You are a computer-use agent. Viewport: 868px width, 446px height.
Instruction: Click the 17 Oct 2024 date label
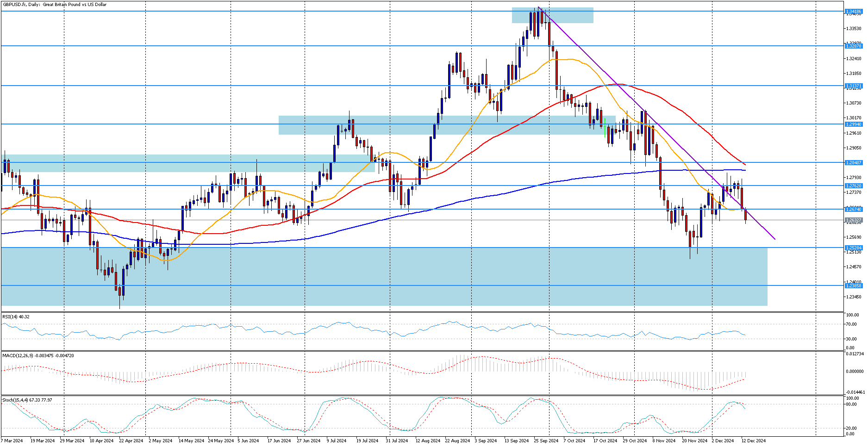605,440
